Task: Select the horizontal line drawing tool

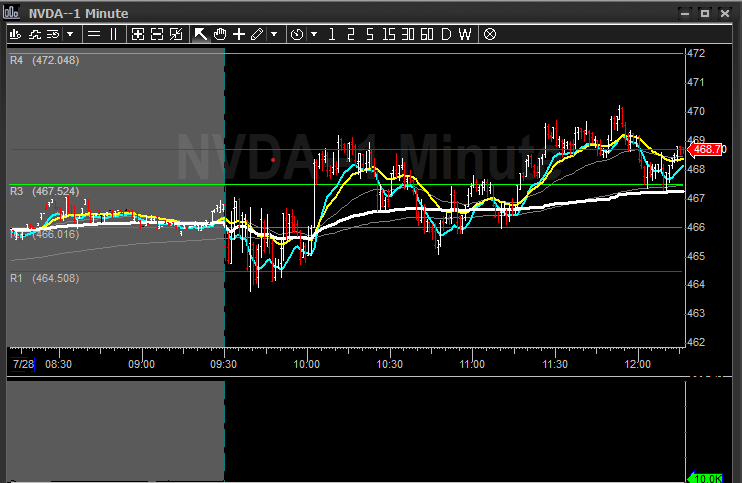Action: pyautogui.click(x=94, y=34)
